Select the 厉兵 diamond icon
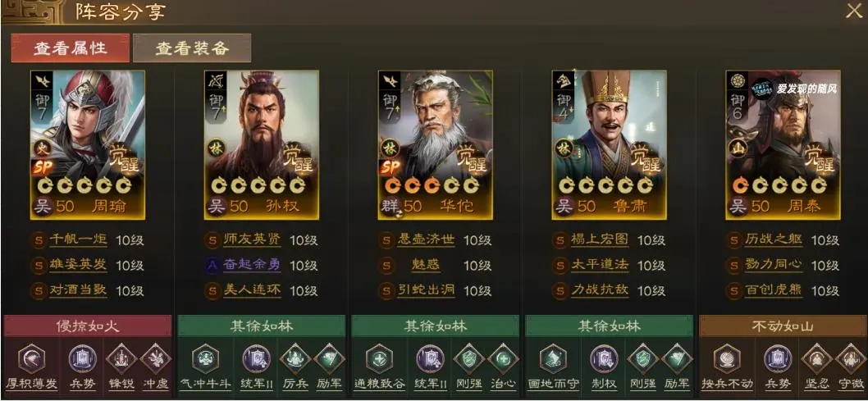Image resolution: width=868 pixels, height=401 pixels. (x=295, y=358)
